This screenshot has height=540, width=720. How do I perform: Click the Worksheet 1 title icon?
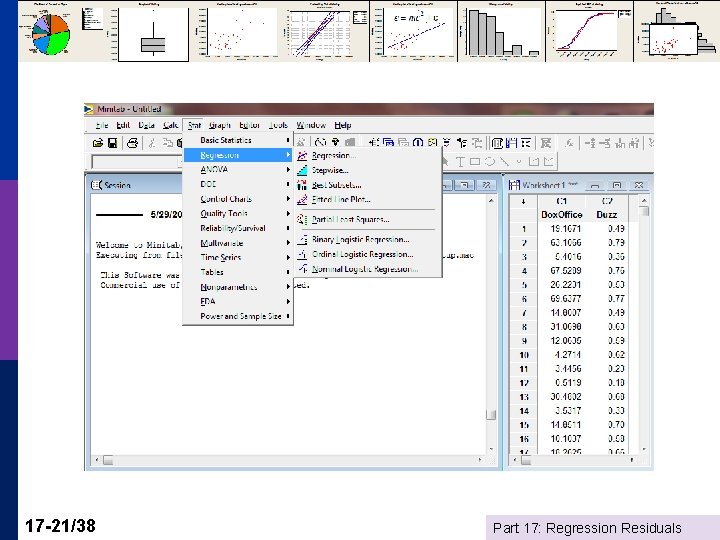pyautogui.click(x=514, y=185)
